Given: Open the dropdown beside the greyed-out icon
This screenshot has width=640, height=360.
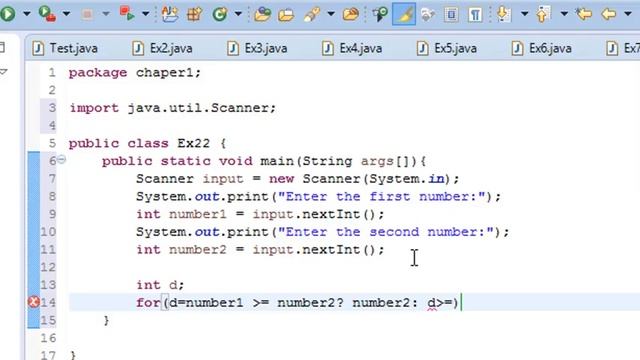Looking at the screenshot, I should (x=106, y=14).
